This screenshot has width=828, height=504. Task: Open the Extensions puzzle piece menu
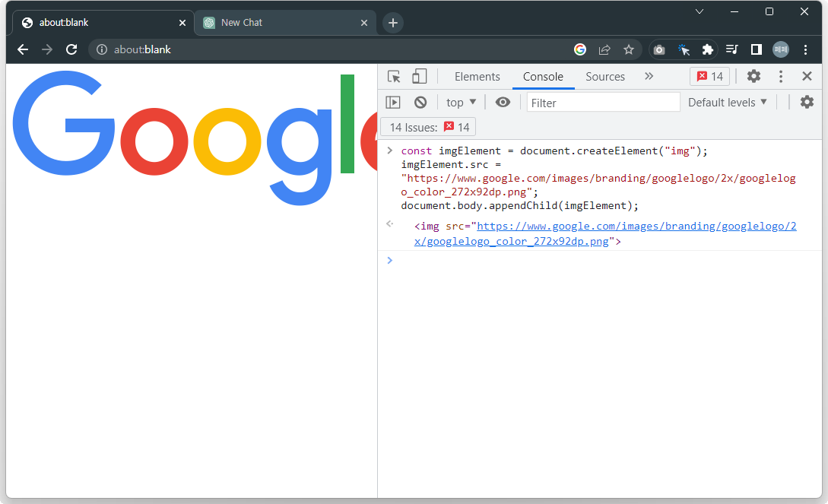click(708, 49)
